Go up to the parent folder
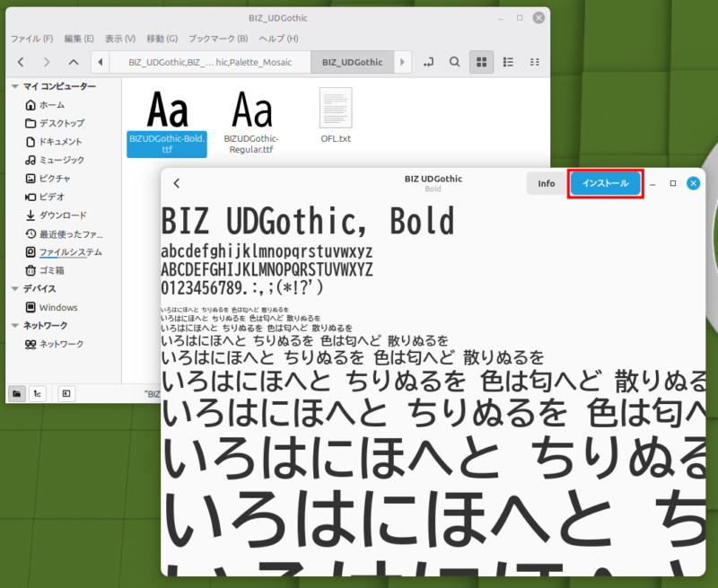718x588 pixels. pyautogui.click(x=74, y=62)
